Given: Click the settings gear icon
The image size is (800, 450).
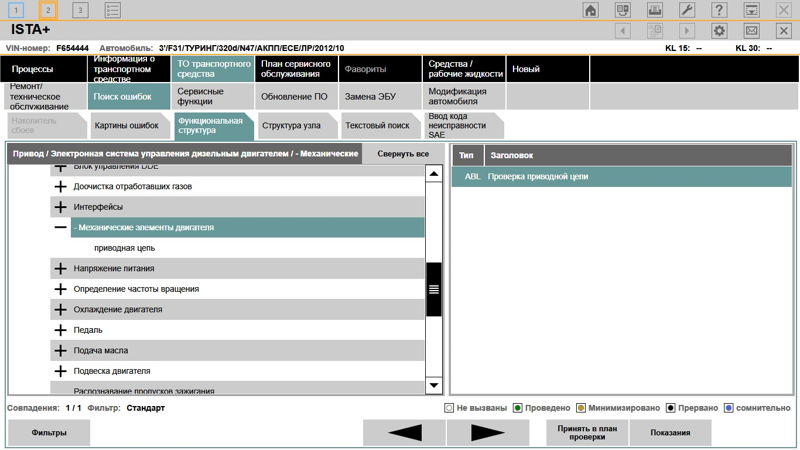Looking at the screenshot, I should point(719,31).
